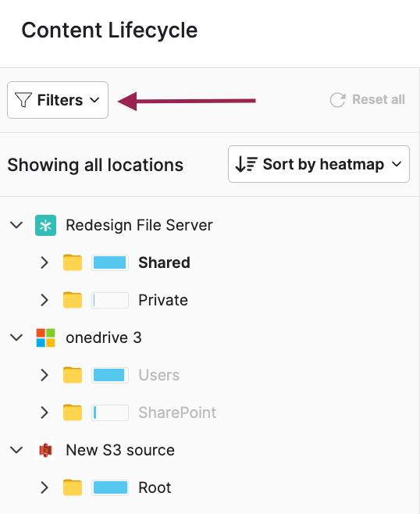Click the Reset all circular arrow icon

(x=337, y=100)
